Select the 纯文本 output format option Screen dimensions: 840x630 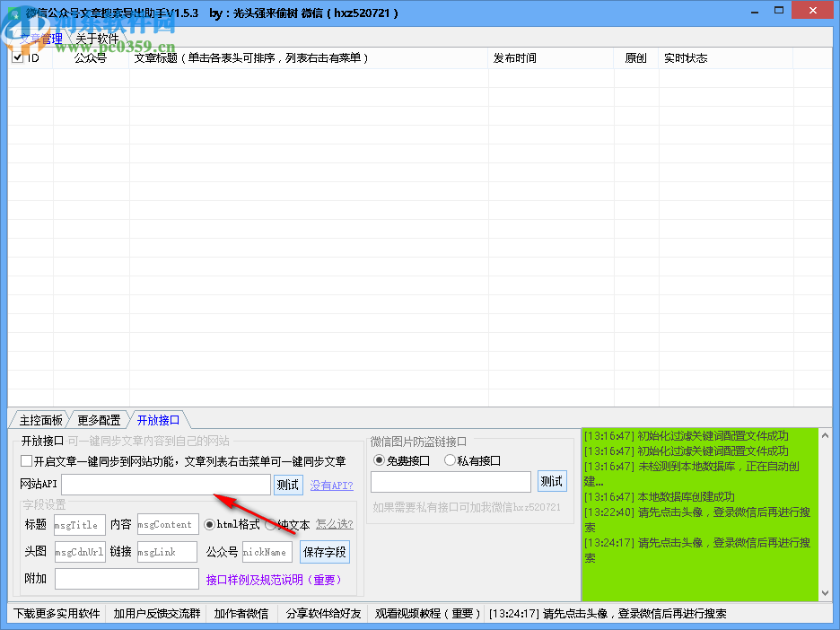[272, 525]
